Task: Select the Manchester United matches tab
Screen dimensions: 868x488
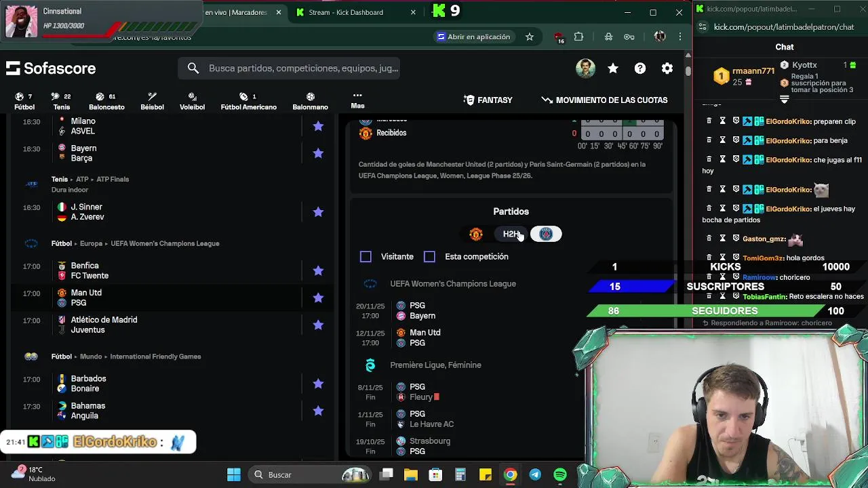Action: (476, 234)
